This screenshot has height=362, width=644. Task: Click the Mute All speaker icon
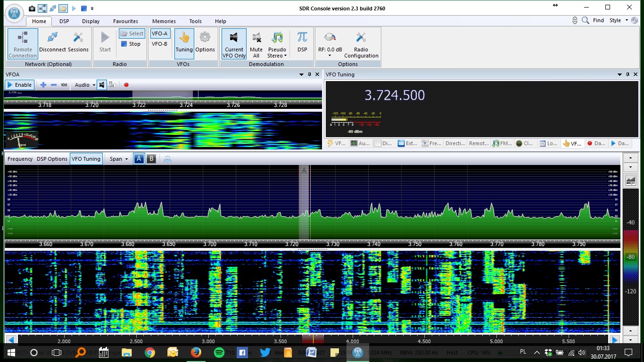click(256, 37)
